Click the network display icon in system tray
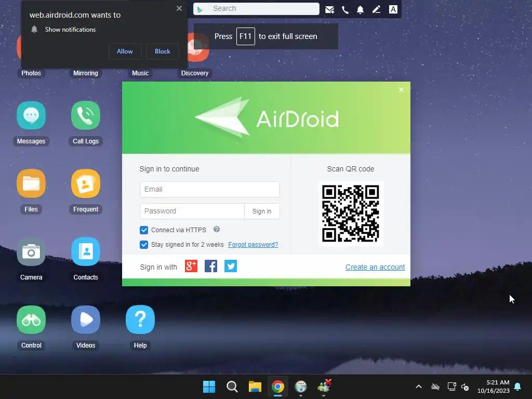Viewport: 532px width, 399px height. [x=451, y=387]
